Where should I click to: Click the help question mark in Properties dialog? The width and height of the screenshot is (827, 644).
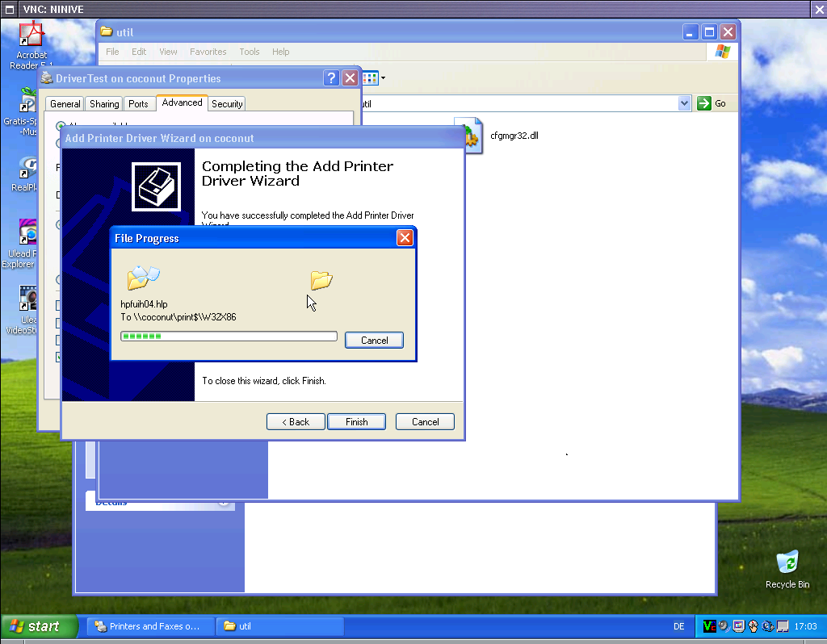point(331,78)
